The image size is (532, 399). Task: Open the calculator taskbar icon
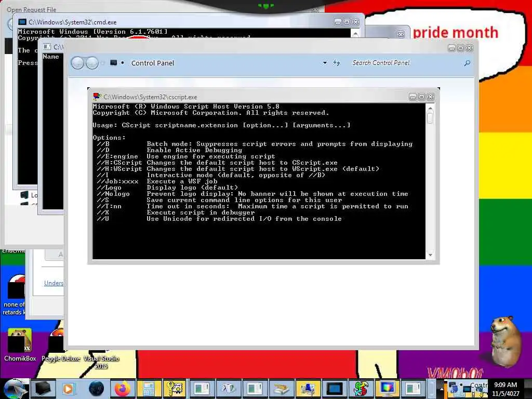(x=149, y=389)
